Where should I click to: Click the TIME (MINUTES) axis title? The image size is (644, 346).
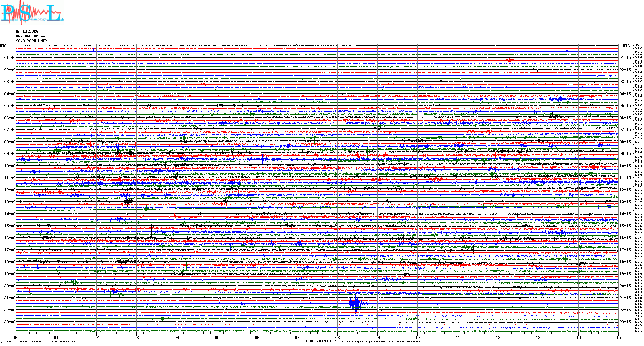[321, 341]
